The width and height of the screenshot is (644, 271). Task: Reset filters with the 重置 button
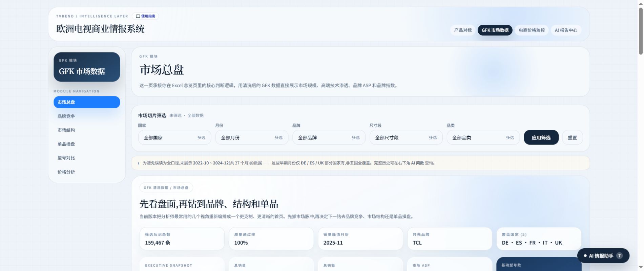573,138
